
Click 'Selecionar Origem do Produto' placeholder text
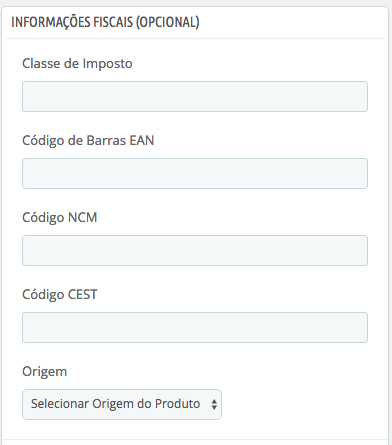(115, 404)
